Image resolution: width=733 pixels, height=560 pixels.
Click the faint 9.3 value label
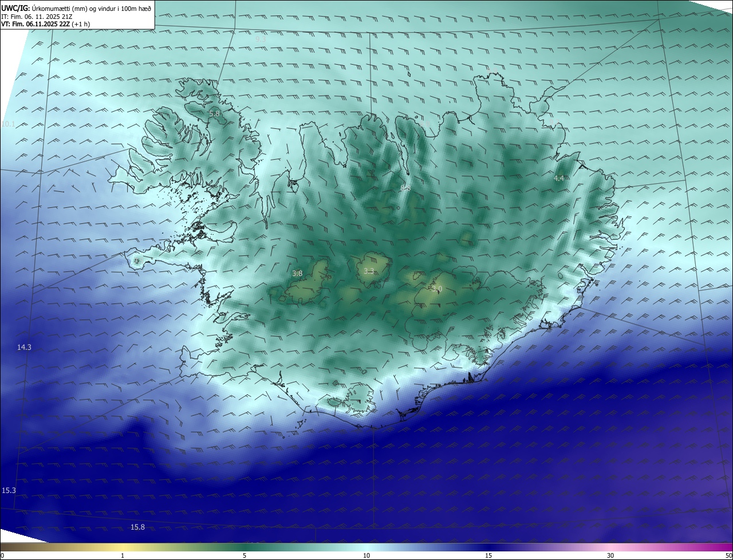(261, 40)
